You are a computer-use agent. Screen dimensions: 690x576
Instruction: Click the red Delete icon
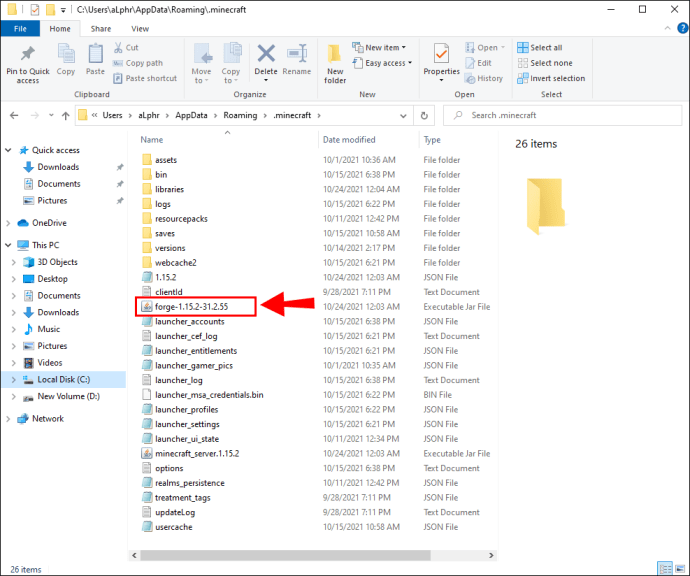pyautogui.click(x=266, y=54)
